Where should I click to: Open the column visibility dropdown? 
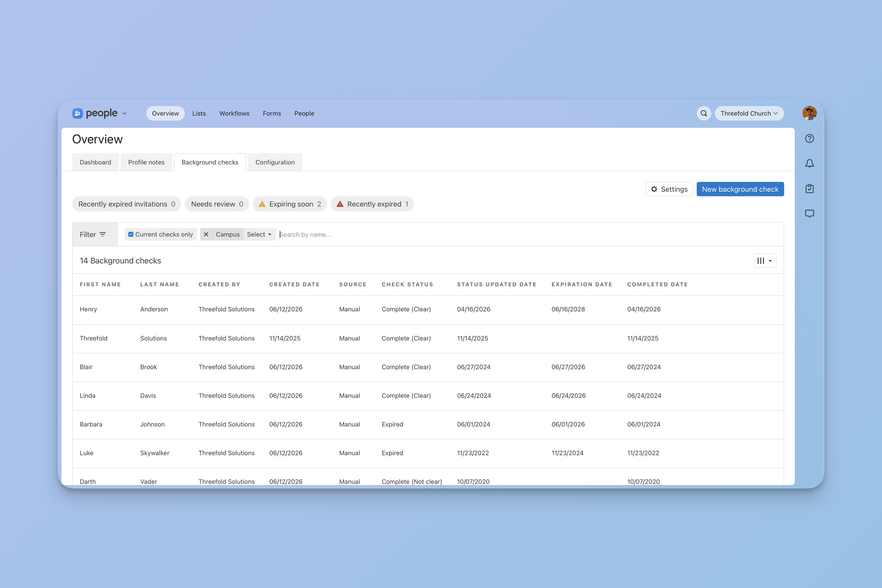[x=765, y=261]
